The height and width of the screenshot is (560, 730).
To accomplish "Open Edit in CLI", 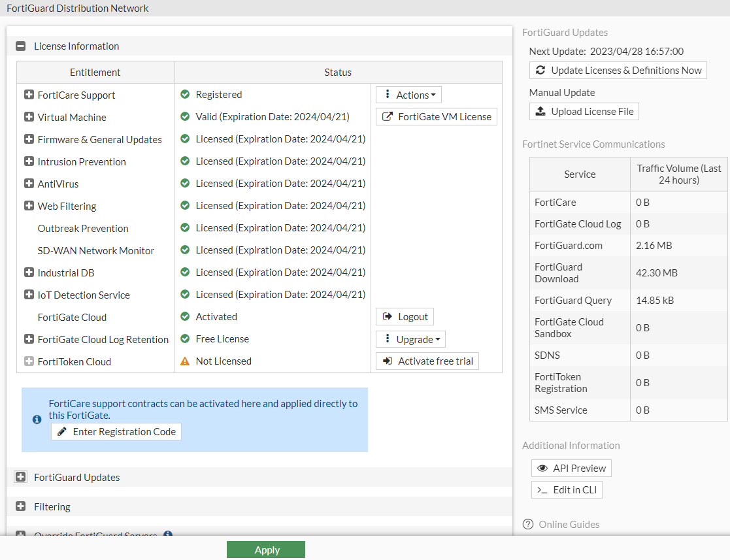I will [567, 490].
